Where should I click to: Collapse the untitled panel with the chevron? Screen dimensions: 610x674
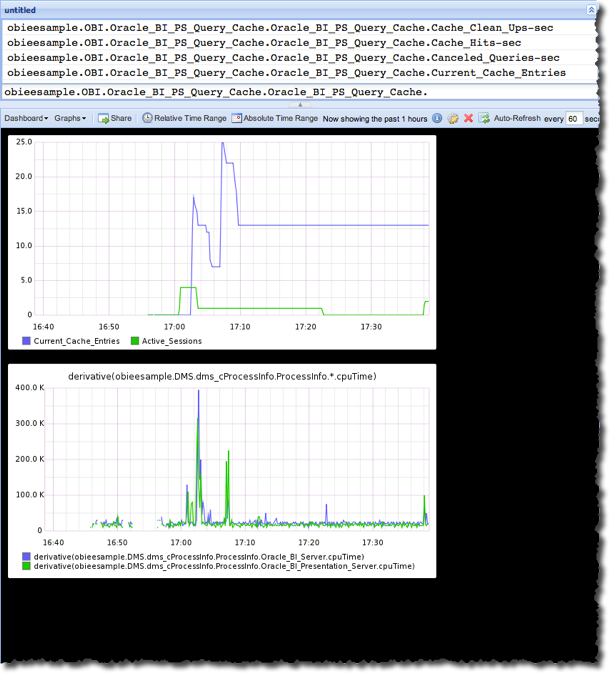[x=592, y=10]
